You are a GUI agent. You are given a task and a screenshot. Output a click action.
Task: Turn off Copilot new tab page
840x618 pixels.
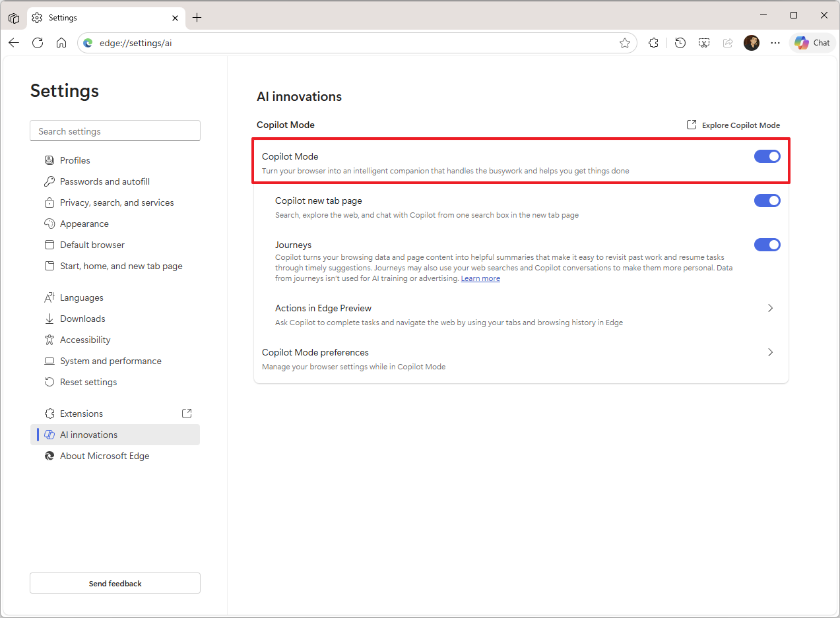tap(767, 201)
